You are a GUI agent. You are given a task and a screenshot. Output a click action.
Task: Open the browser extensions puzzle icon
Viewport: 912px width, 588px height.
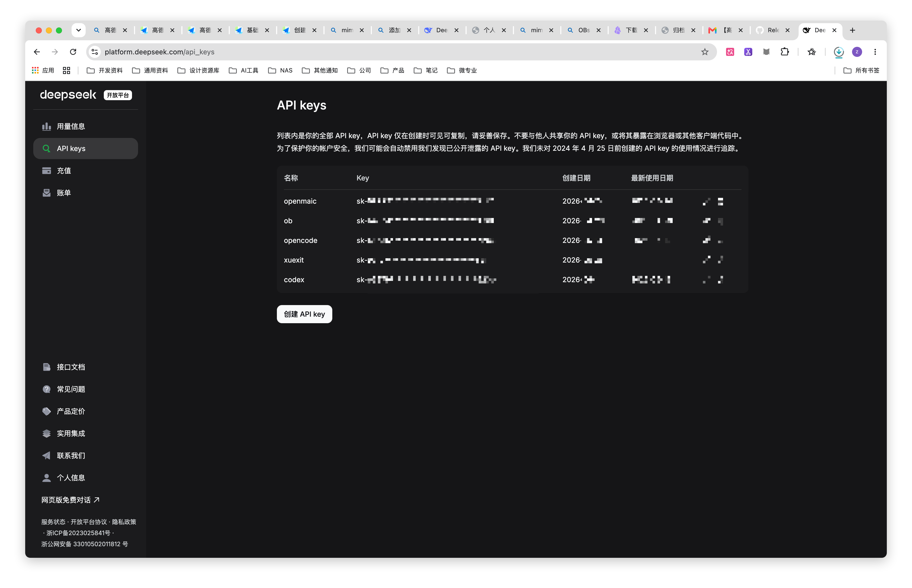784,52
